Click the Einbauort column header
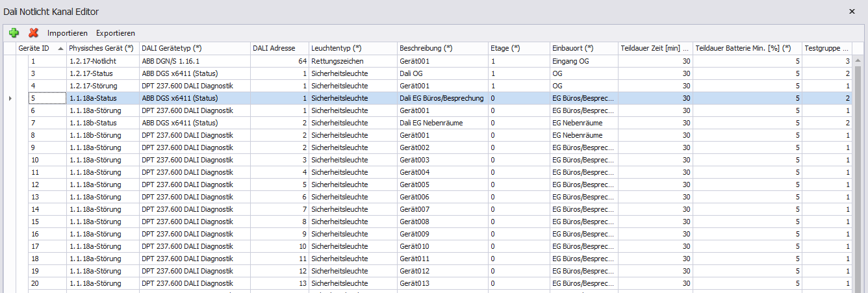This screenshot has height=293, width=868. point(584,48)
